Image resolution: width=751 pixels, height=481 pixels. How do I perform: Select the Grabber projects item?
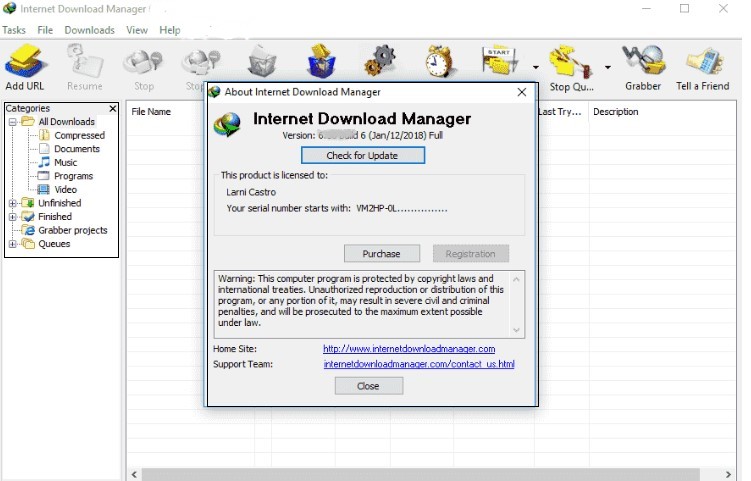click(73, 230)
